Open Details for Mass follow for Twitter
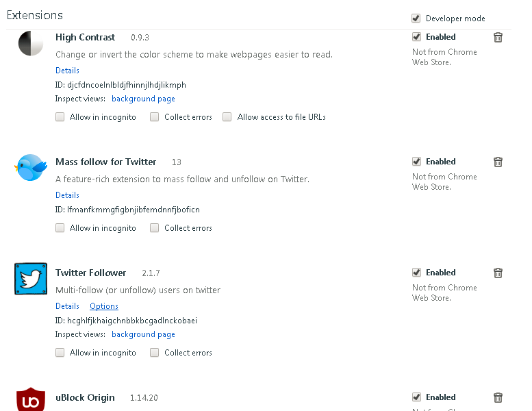The width and height of the screenshot is (532, 411). 67,195
